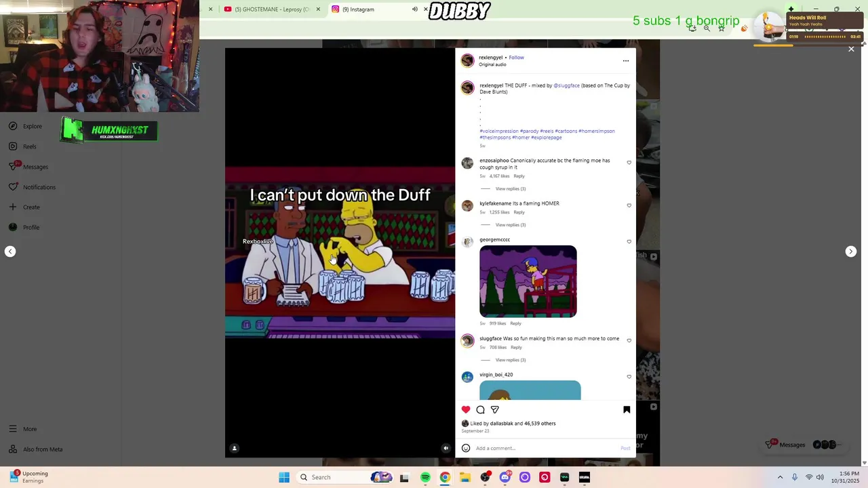The image size is (868, 488).
Task: Click the share paper-plane icon
Action: (x=495, y=409)
